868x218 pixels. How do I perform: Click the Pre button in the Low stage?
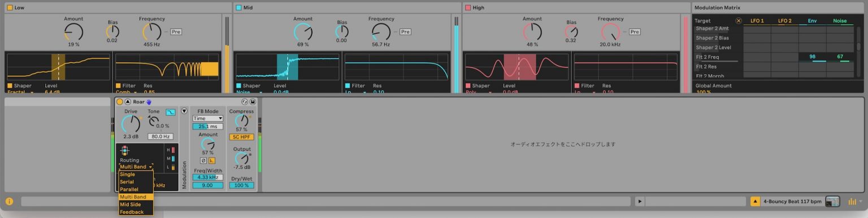click(x=176, y=32)
